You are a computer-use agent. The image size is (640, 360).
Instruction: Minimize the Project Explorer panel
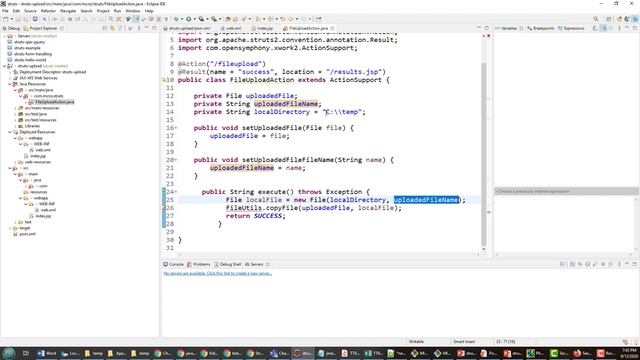coord(147,28)
